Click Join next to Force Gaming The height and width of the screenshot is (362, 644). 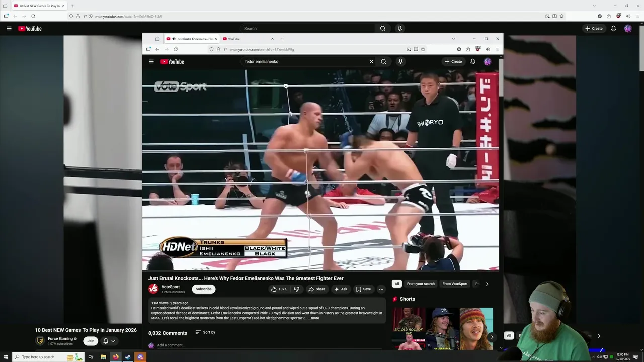point(91,341)
